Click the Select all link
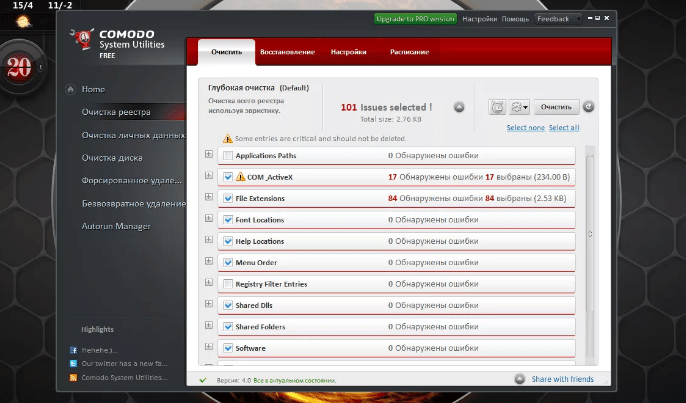Viewport: 686px width, 403px height. click(564, 128)
